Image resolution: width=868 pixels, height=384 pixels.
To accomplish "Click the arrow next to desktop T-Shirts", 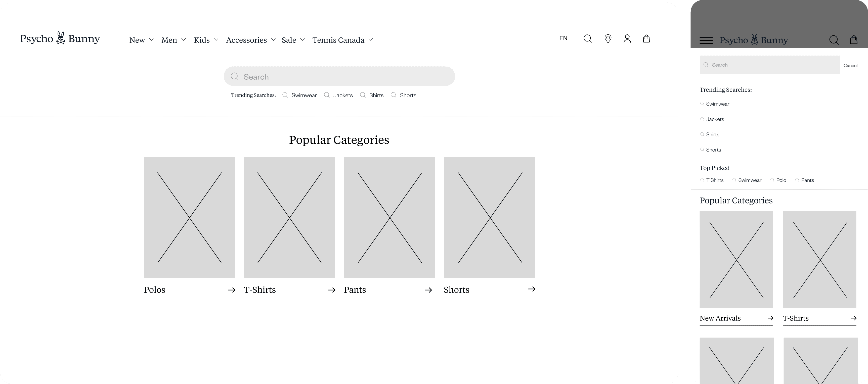I will [332, 290].
